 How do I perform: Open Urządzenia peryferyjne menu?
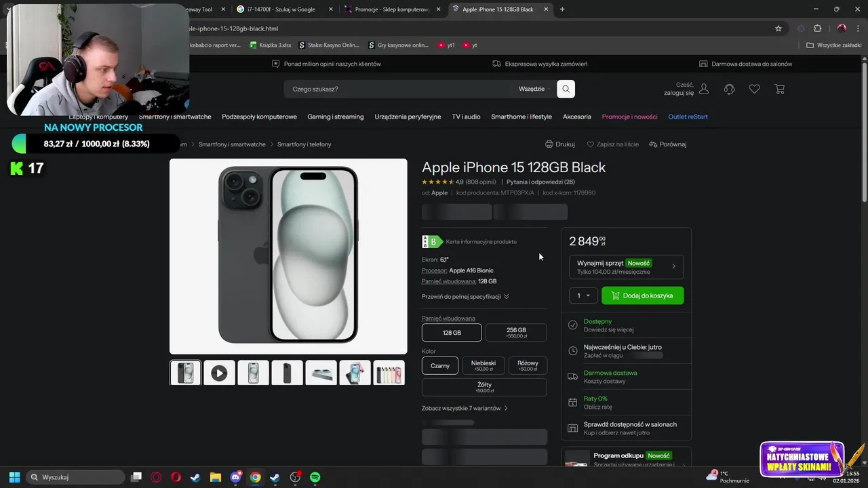408,117
